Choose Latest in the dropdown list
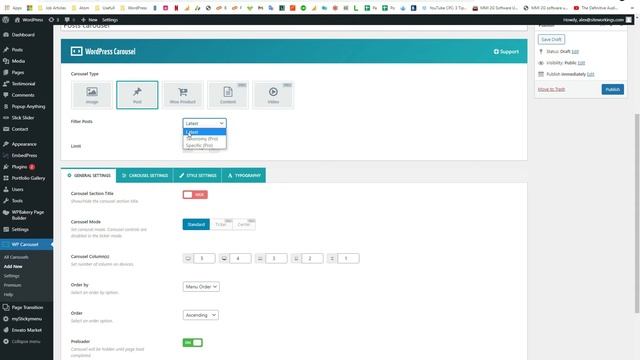The height and width of the screenshot is (360, 640). (x=204, y=132)
